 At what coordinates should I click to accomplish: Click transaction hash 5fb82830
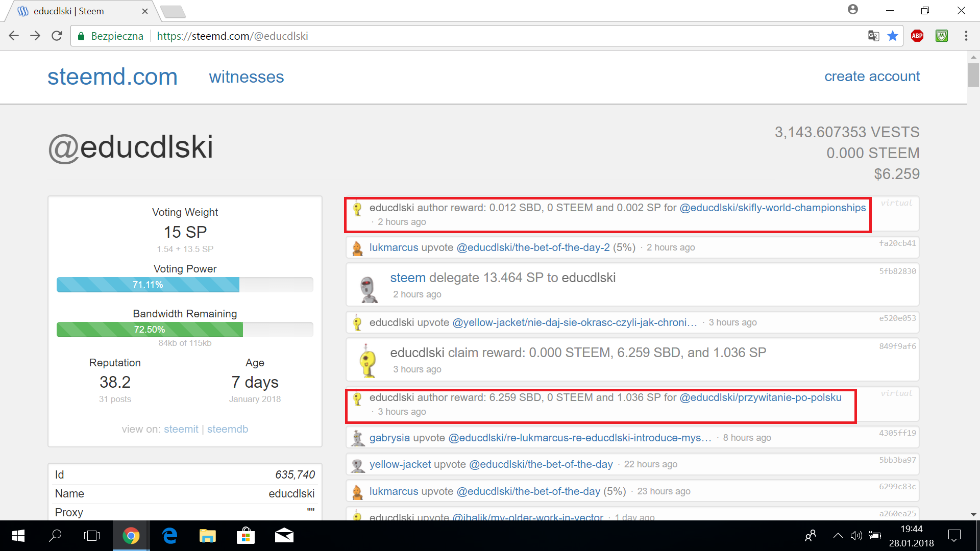pos(897,271)
